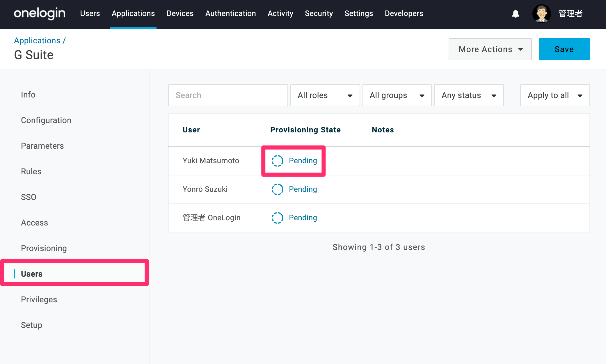Open the Developers navigation menu
The height and width of the screenshot is (364, 606).
pyautogui.click(x=404, y=13)
